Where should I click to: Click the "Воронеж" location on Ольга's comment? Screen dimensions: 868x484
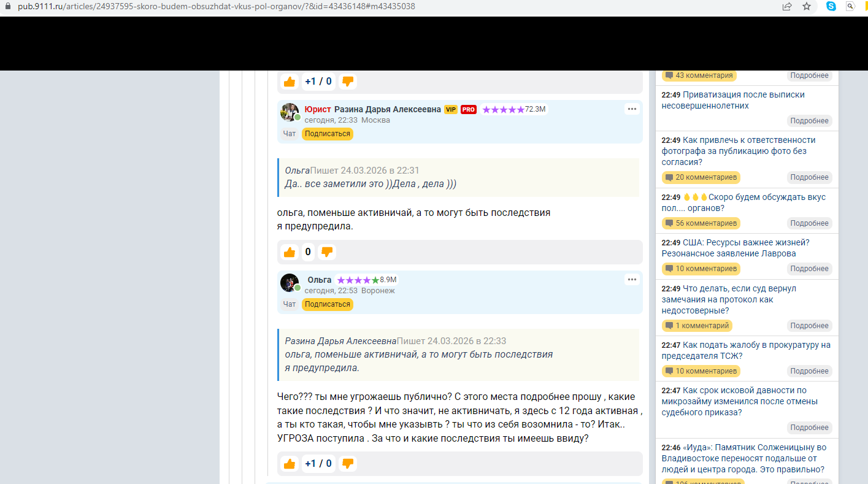[378, 291]
